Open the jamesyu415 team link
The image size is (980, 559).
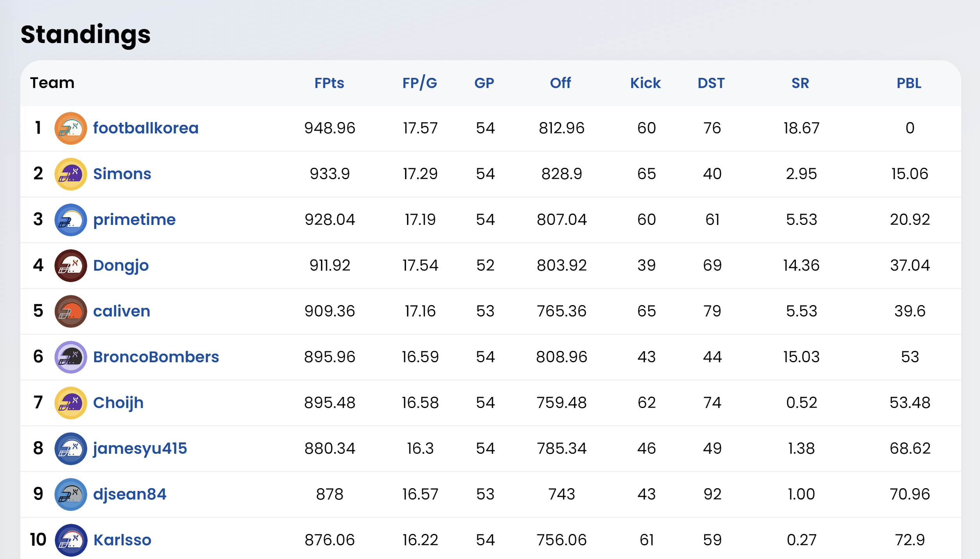click(140, 449)
